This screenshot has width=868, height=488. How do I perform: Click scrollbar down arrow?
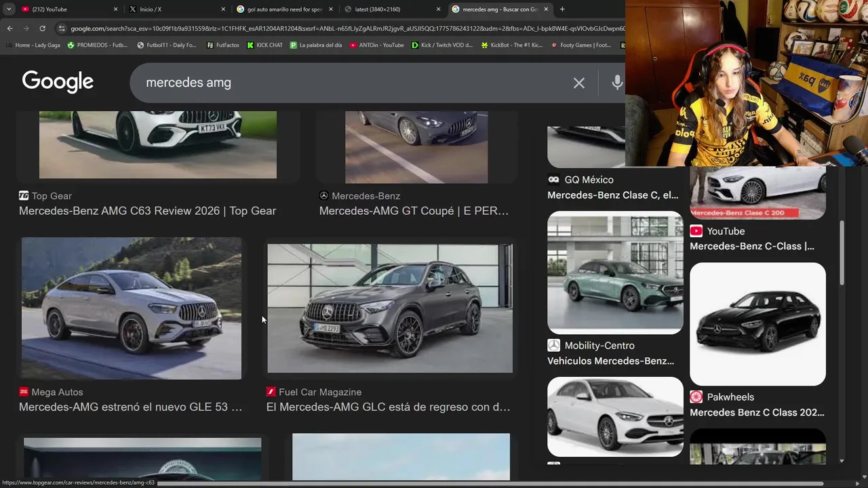coord(842,461)
